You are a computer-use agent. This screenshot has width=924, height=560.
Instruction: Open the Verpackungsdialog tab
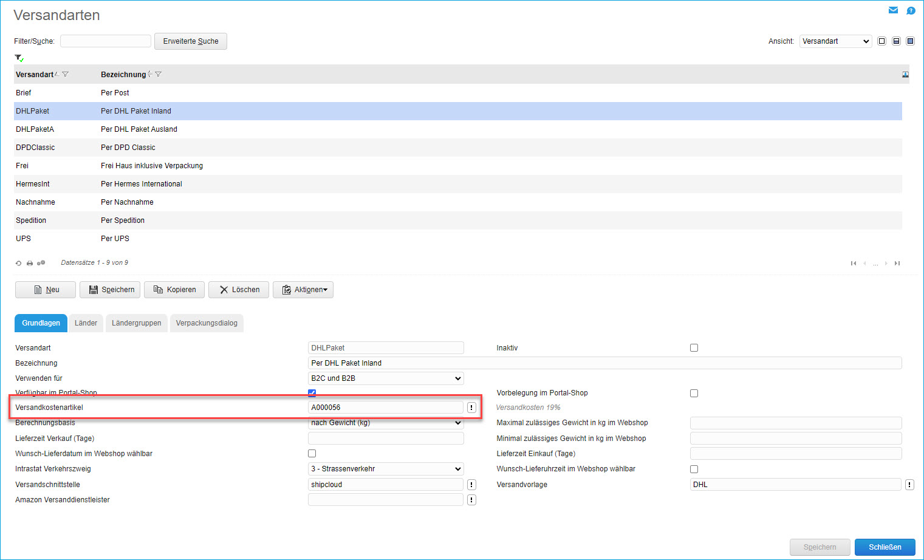[x=207, y=323]
